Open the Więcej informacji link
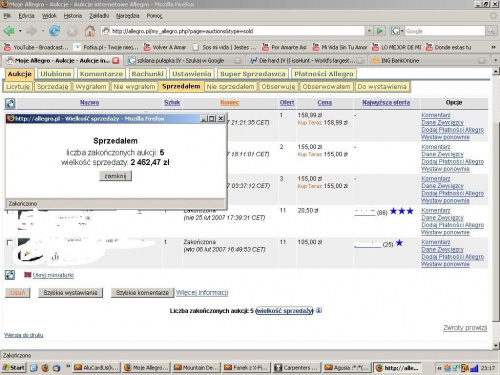500x375 pixels. [x=202, y=293]
